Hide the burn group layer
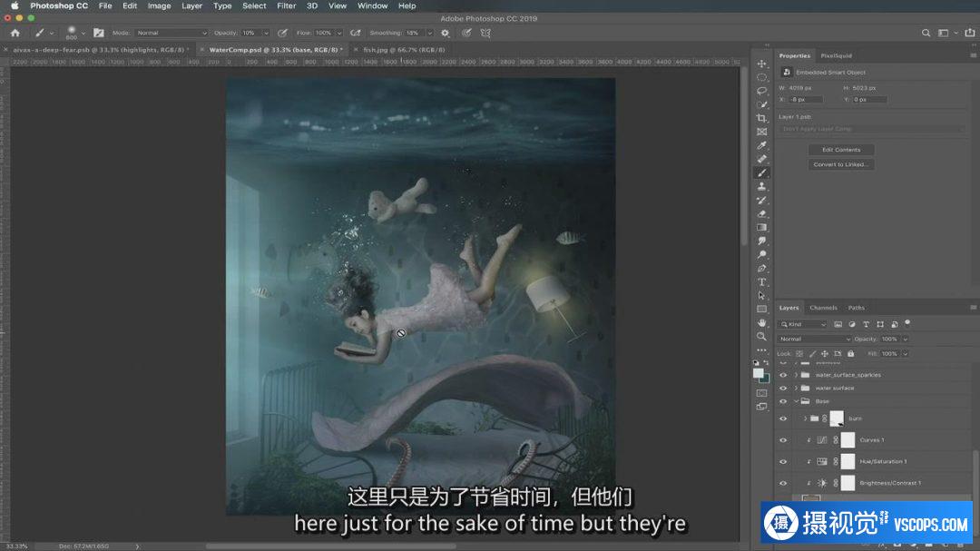The height and width of the screenshot is (551, 980). (x=783, y=419)
